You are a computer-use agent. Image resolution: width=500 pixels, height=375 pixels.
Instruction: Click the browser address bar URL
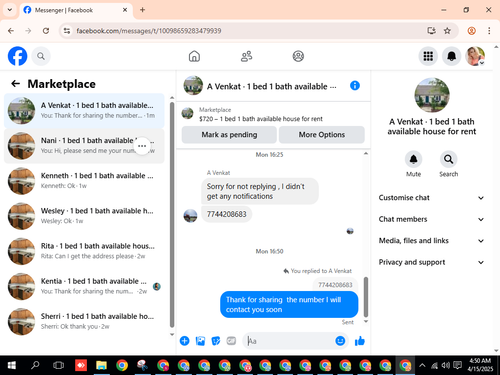149,31
